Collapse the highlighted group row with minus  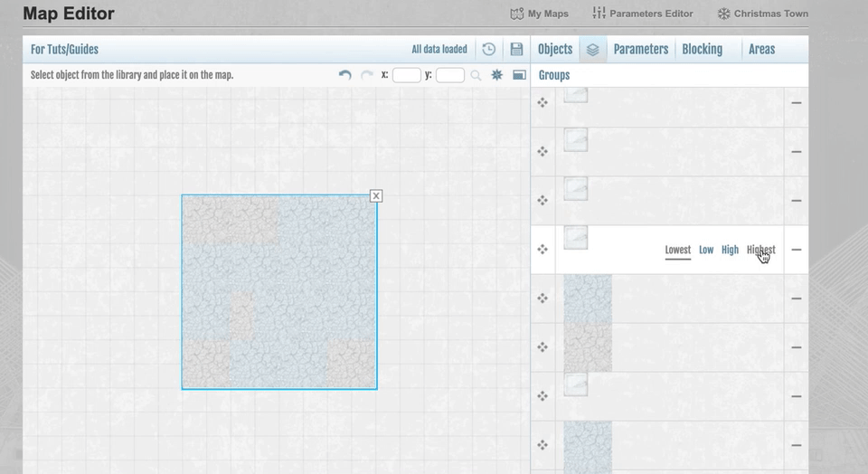796,250
